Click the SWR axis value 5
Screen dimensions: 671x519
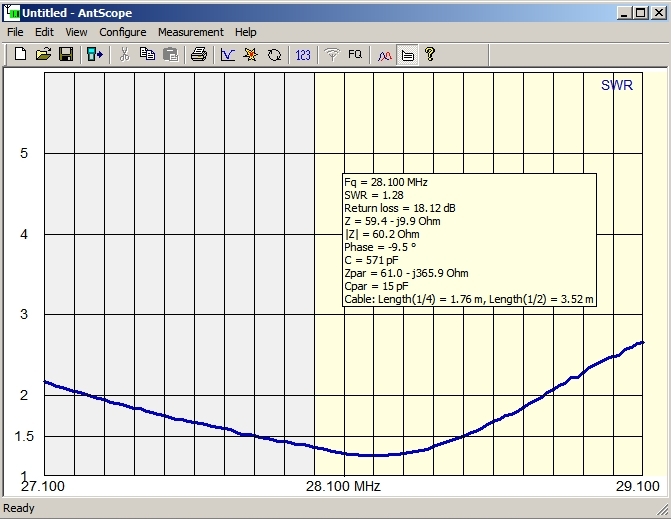tap(24, 153)
